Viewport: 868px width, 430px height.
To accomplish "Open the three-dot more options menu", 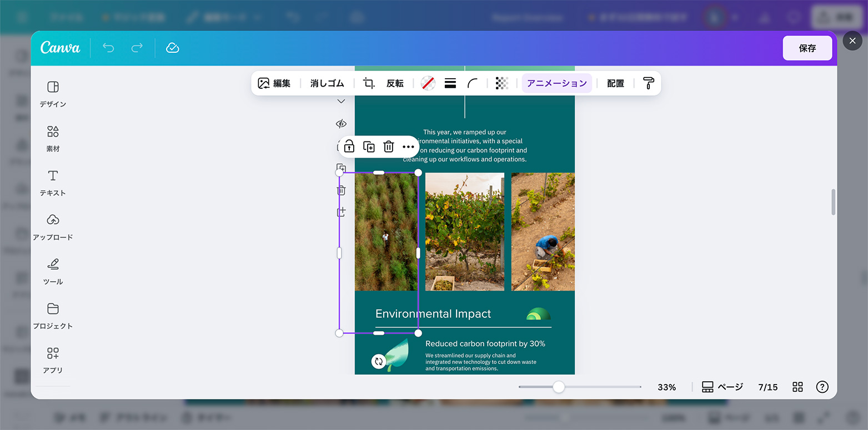I will (x=408, y=146).
